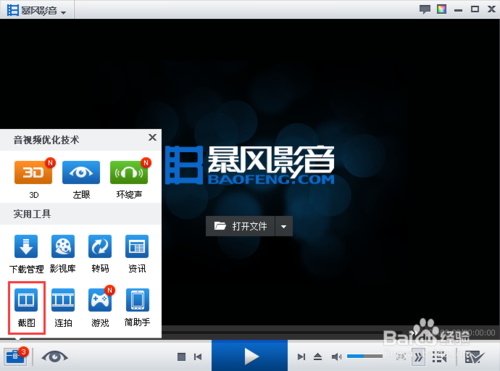This screenshot has width=500, height=371.
Task: Open the 下载管理 download manager
Action: [26, 247]
